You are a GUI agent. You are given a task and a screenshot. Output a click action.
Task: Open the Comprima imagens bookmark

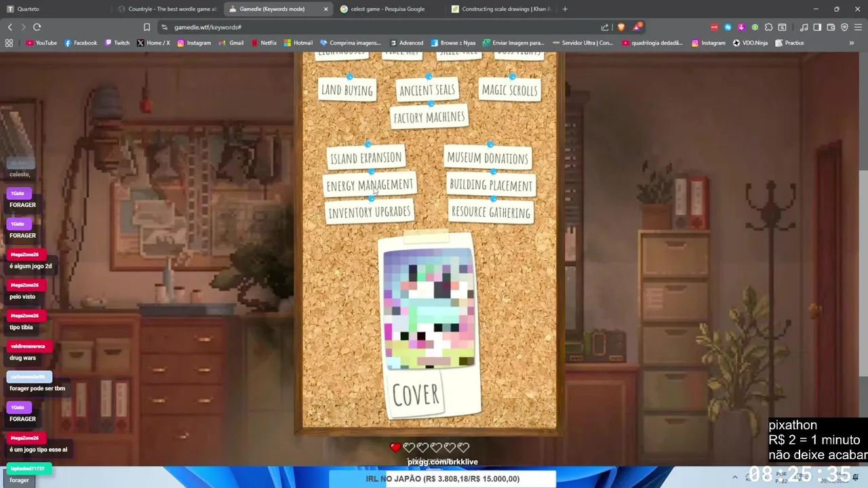351,43
